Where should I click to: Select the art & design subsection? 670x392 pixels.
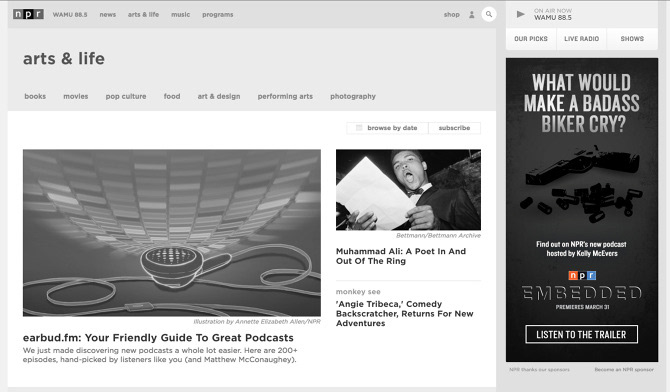(219, 97)
